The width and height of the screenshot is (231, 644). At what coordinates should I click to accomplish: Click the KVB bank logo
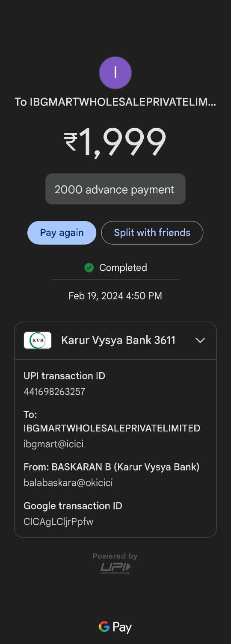point(38,340)
